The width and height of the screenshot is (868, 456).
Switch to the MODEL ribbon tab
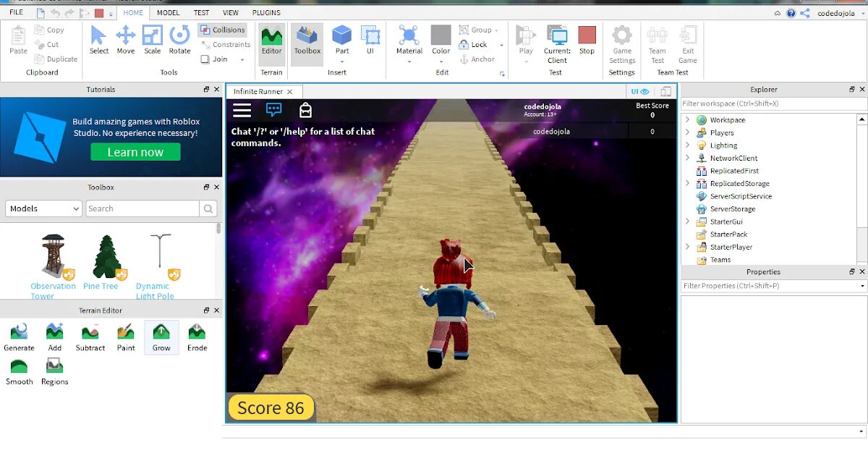pyautogui.click(x=169, y=13)
